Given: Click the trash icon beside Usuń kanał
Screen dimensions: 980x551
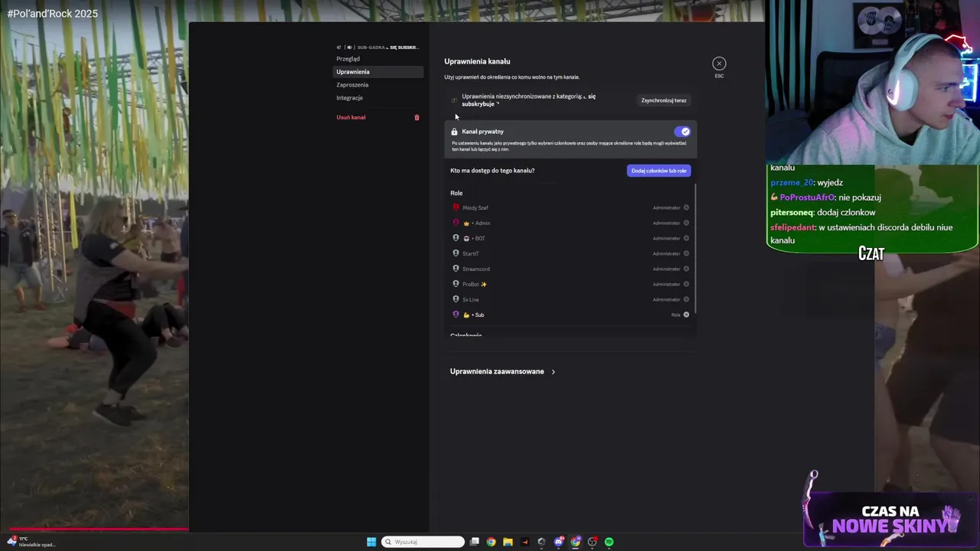Looking at the screenshot, I should (417, 118).
